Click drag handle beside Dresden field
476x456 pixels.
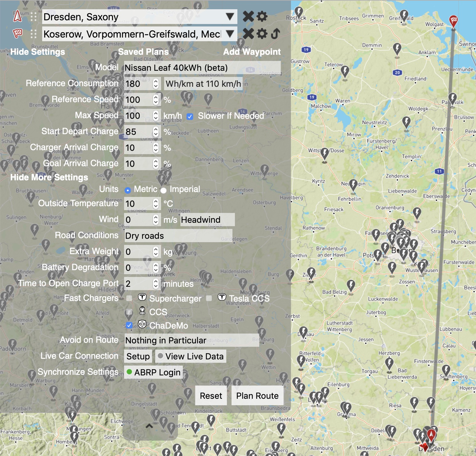point(34,17)
